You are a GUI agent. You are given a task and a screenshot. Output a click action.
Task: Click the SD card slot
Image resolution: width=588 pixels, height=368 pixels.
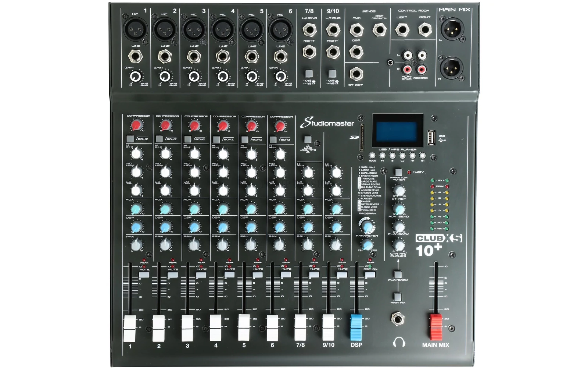point(362,137)
